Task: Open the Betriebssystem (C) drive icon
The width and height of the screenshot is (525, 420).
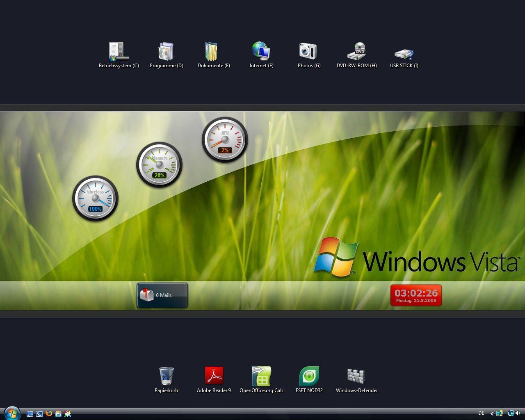Action: click(119, 55)
